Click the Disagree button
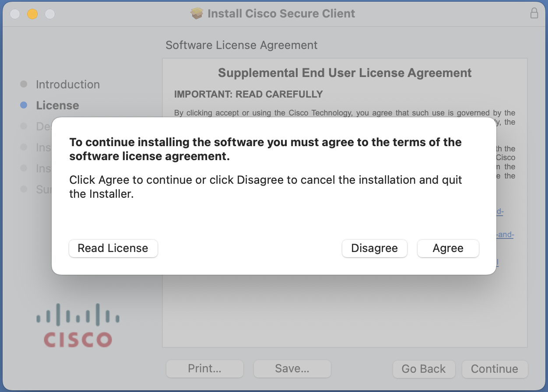548x392 pixels. [x=375, y=248]
